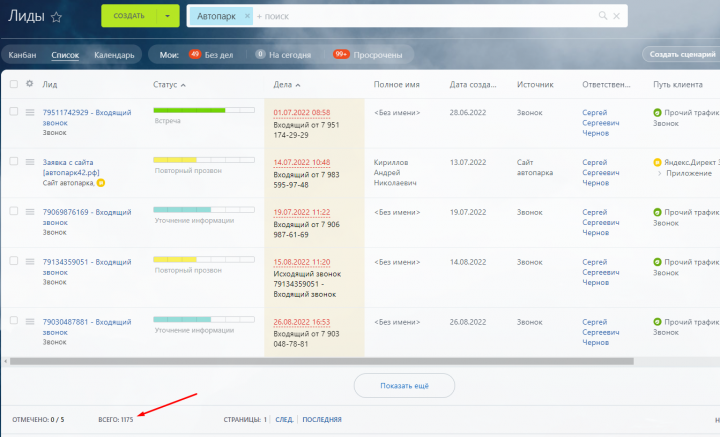Check the lead 79069876169 row checkbox
This screenshot has width=720, height=437.
(x=14, y=211)
